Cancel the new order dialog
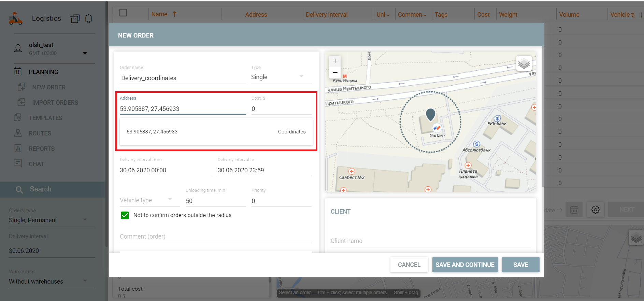The height and width of the screenshot is (301, 644). pos(409,265)
